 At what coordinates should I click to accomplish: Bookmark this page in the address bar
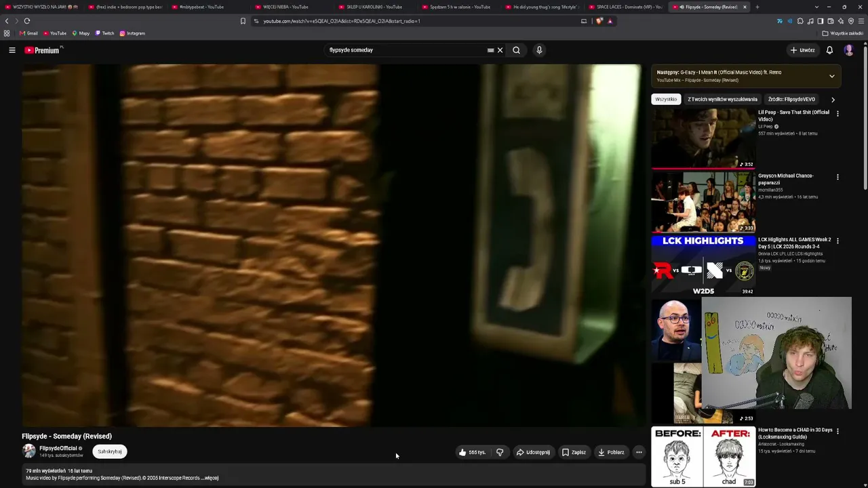pos(243,21)
